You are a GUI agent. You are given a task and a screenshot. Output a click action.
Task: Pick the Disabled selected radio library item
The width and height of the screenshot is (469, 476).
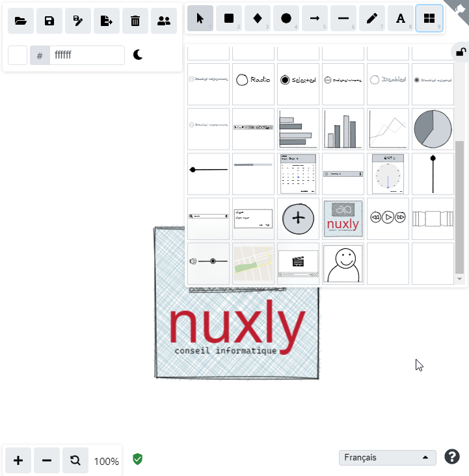click(x=433, y=84)
